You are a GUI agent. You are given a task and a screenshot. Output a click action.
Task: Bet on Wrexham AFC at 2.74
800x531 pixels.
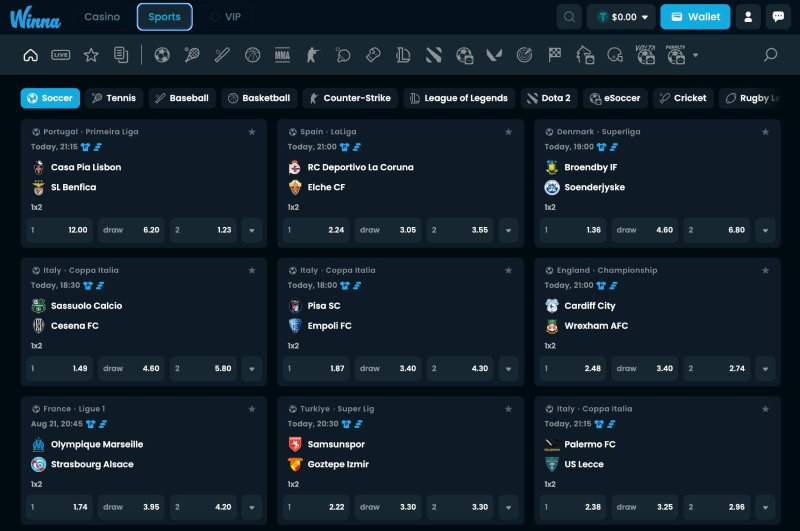717,368
